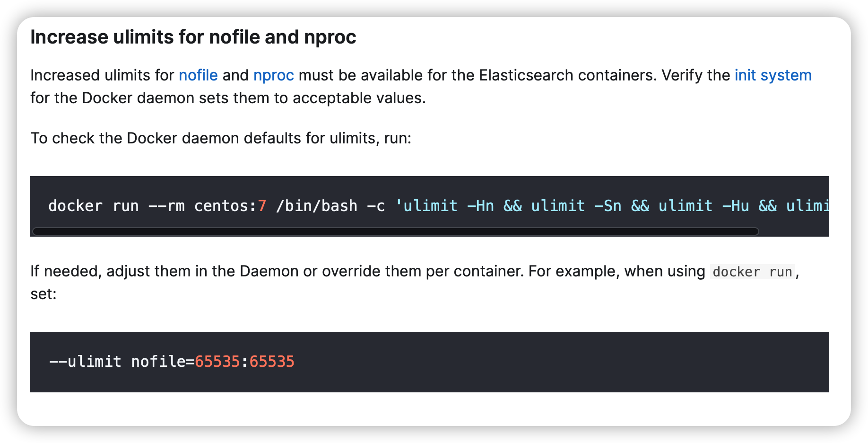The image size is (868, 443).
Task: Open the nofile link
Action: [198, 76]
